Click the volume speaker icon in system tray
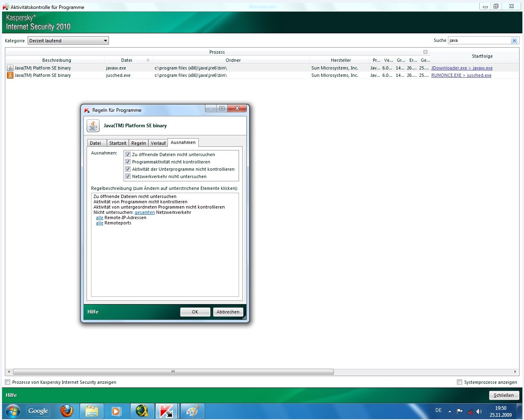 [x=479, y=411]
